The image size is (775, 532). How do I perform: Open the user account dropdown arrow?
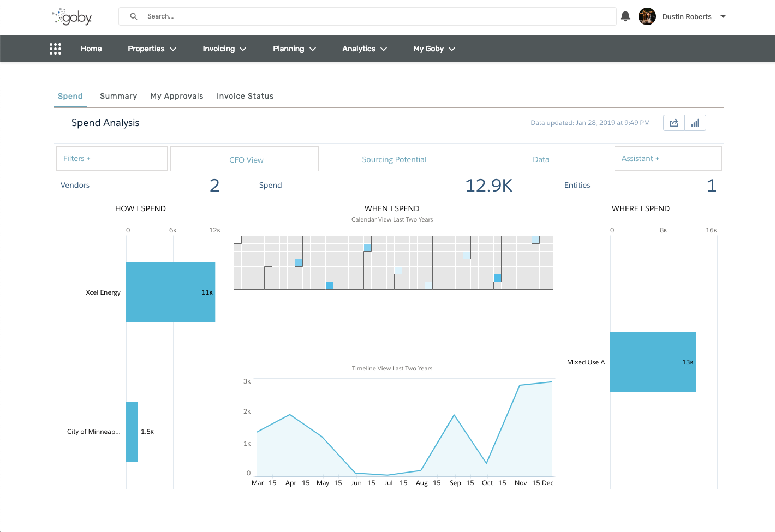click(x=723, y=16)
